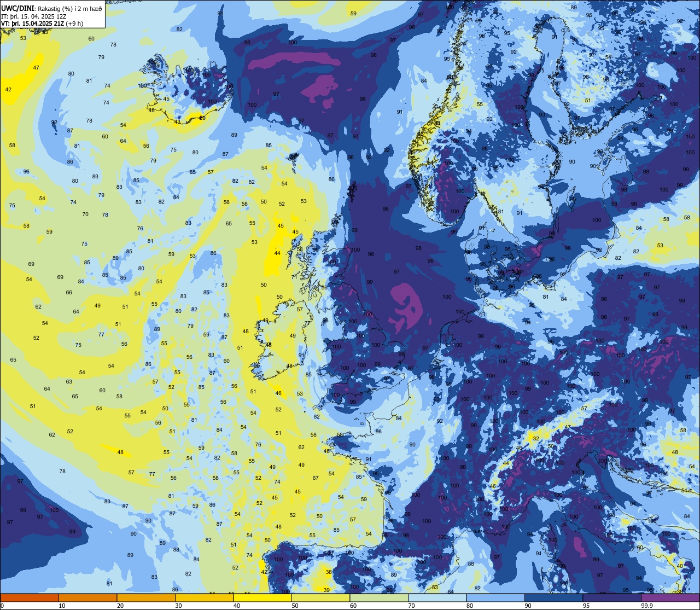This screenshot has height=610, width=700.
Task: Click the 70–80% light blue legend swatch
Action: click(437, 598)
